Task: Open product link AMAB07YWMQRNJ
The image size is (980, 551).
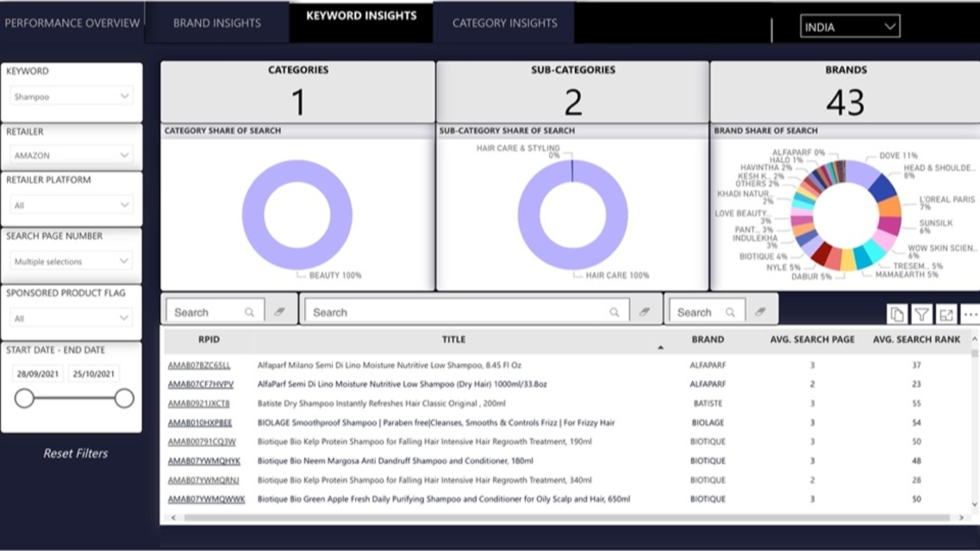Action: (x=203, y=481)
